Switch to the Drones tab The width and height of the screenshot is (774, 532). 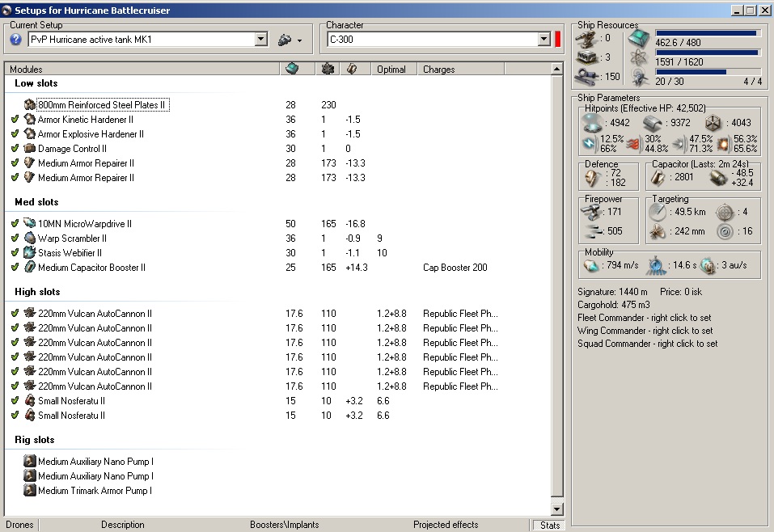[x=19, y=525]
